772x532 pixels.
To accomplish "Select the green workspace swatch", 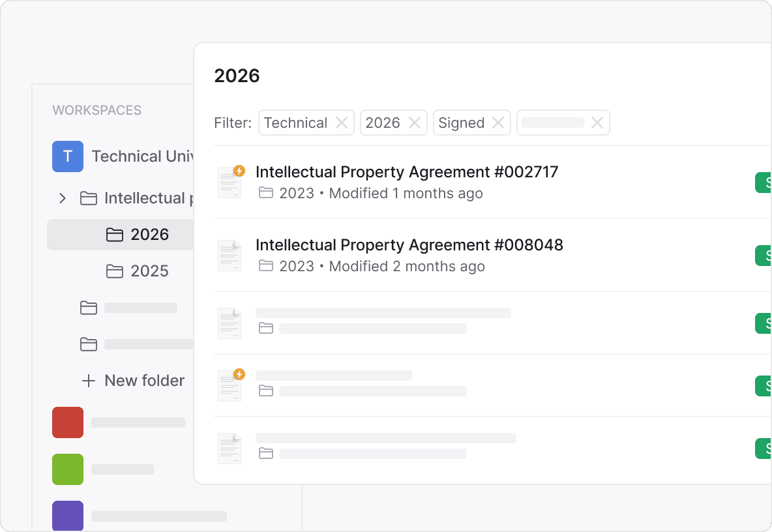I will click(x=68, y=469).
